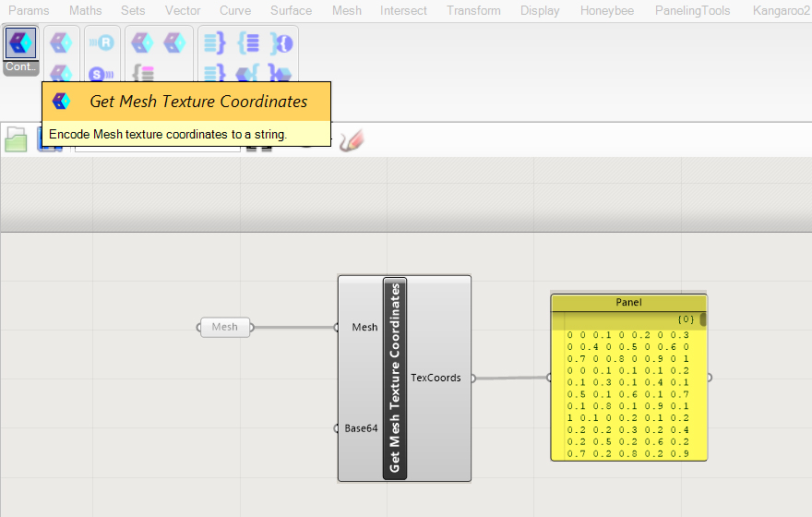Screen dimensions: 812x517
Task: Click the brace icon with info circle
Action: [281, 42]
